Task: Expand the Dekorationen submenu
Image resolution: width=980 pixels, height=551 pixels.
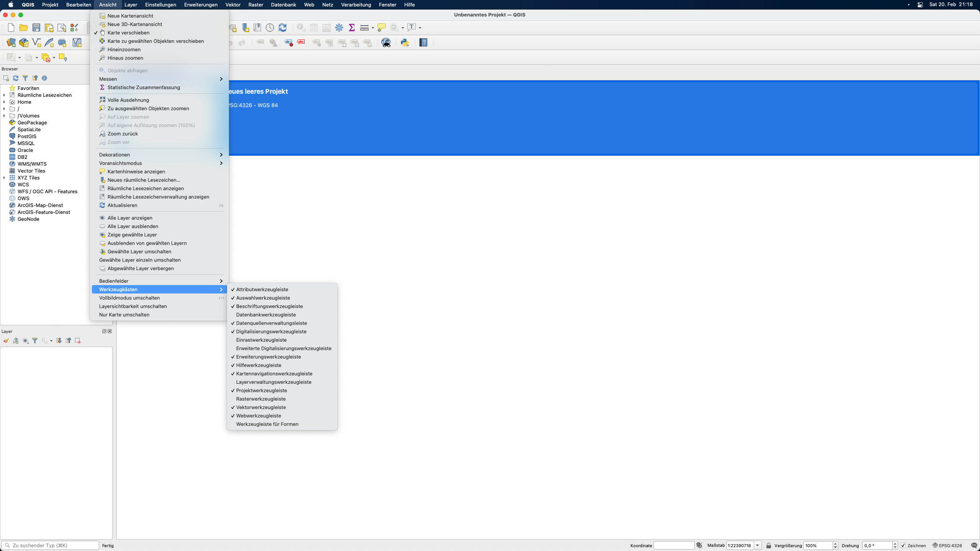Action: click(x=159, y=155)
